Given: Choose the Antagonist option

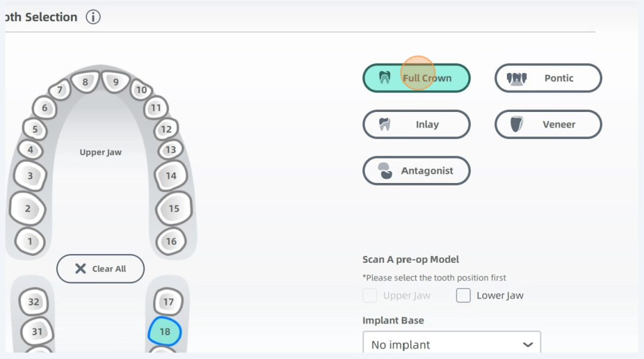Looking at the screenshot, I should [x=416, y=170].
